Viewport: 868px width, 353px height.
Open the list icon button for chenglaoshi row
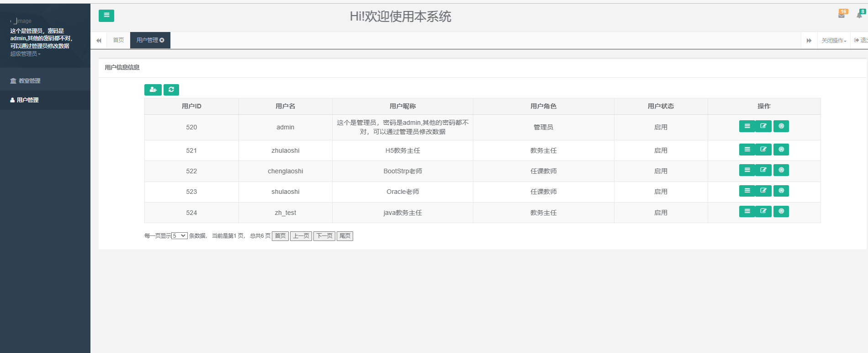click(747, 170)
